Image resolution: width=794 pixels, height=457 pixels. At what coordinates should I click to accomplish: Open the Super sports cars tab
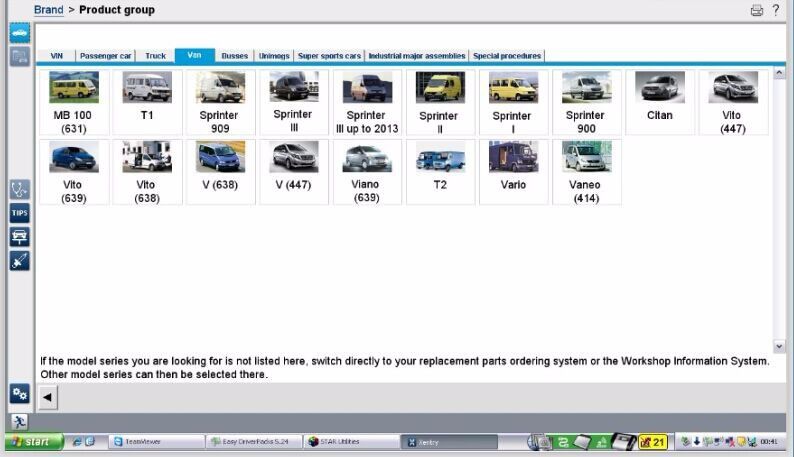329,56
